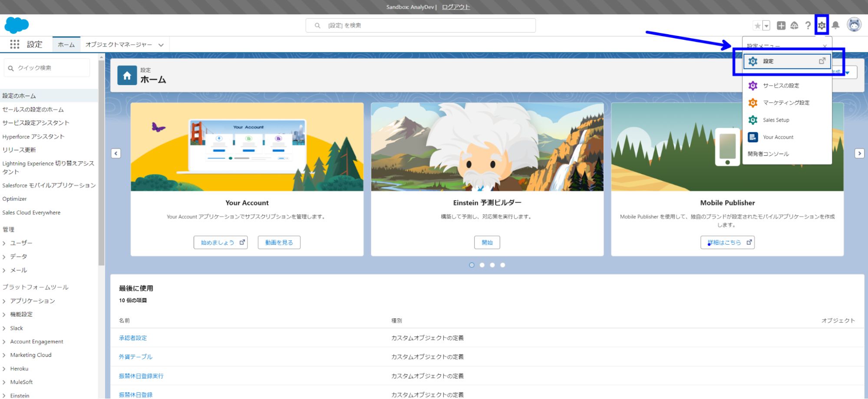Open the global actions plus icon

pos(781,26)
